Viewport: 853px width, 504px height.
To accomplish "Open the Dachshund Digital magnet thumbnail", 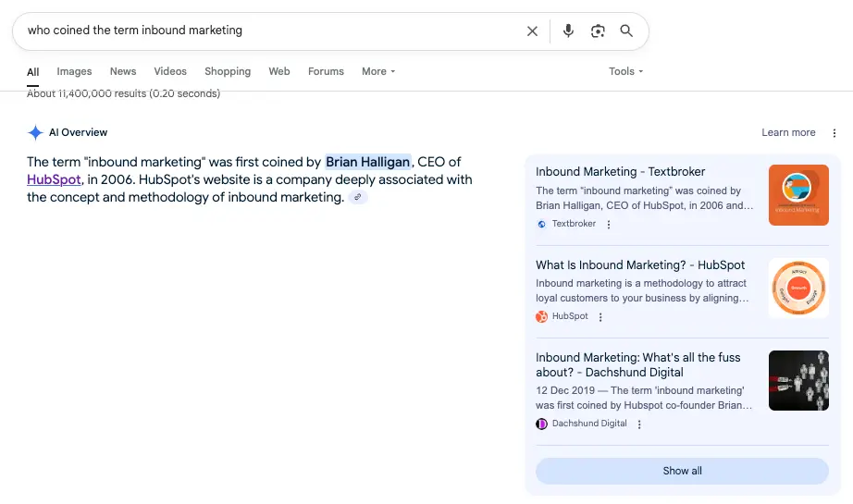I will click(x=798, y=381).
